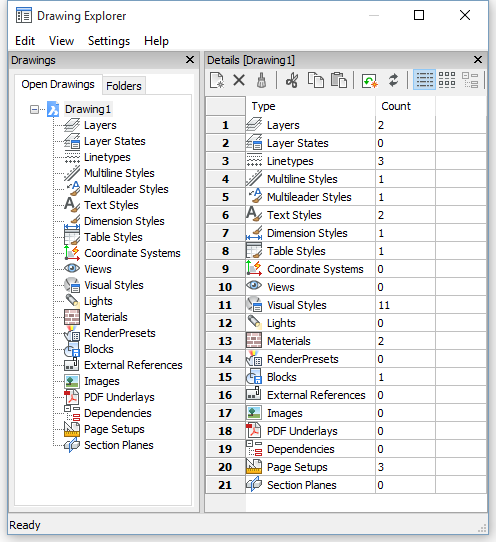Select Visual Styles in the drawings tree

click(x=114, y=285)
